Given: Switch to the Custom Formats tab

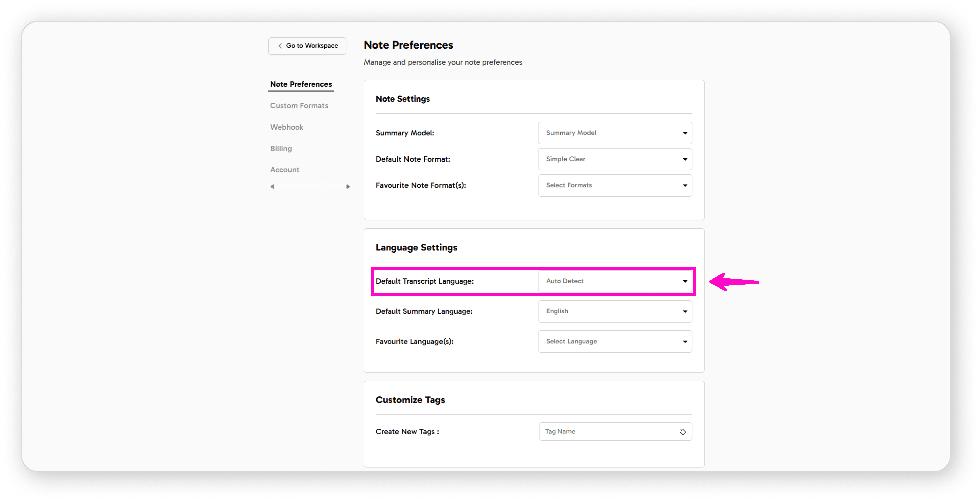Looking at the screenshot, I should click(299, 106).
